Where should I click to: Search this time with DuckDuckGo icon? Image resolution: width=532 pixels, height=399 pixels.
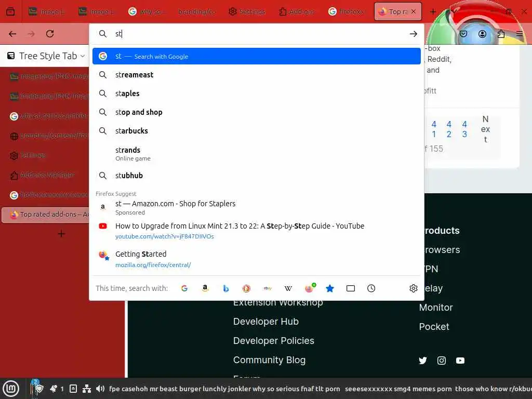[x=246, y=288]
